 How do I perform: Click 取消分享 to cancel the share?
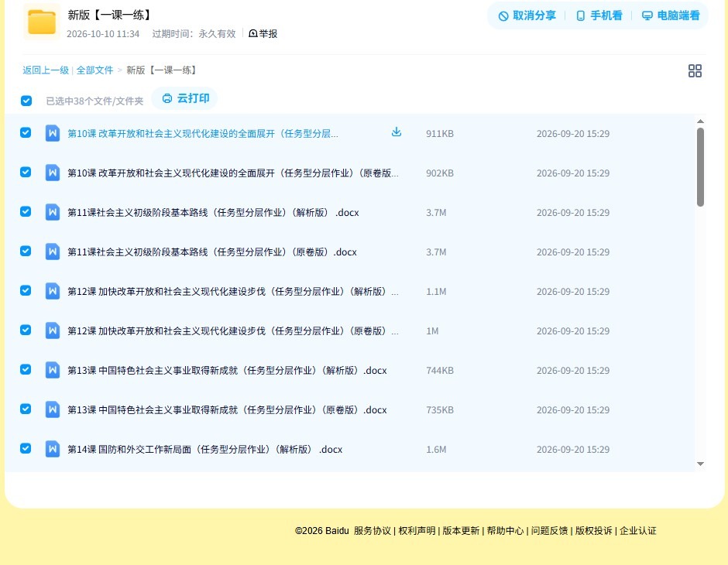[x=527, y=15]
